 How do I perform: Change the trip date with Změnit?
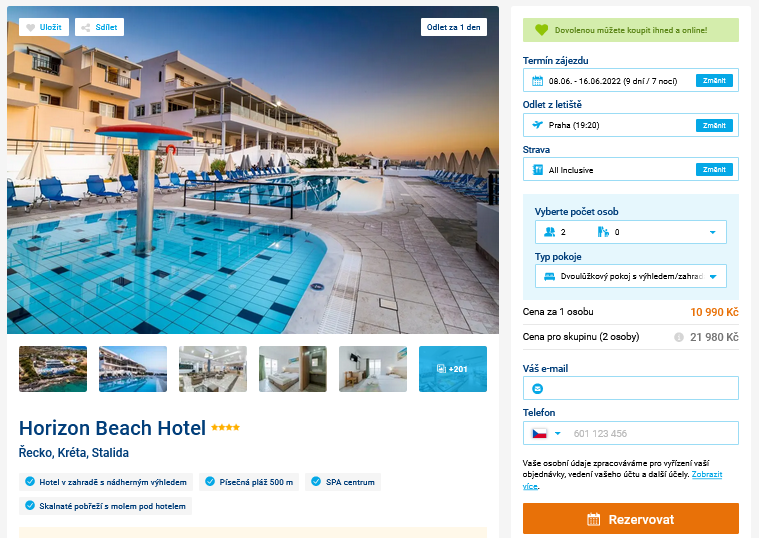(714, 80)
